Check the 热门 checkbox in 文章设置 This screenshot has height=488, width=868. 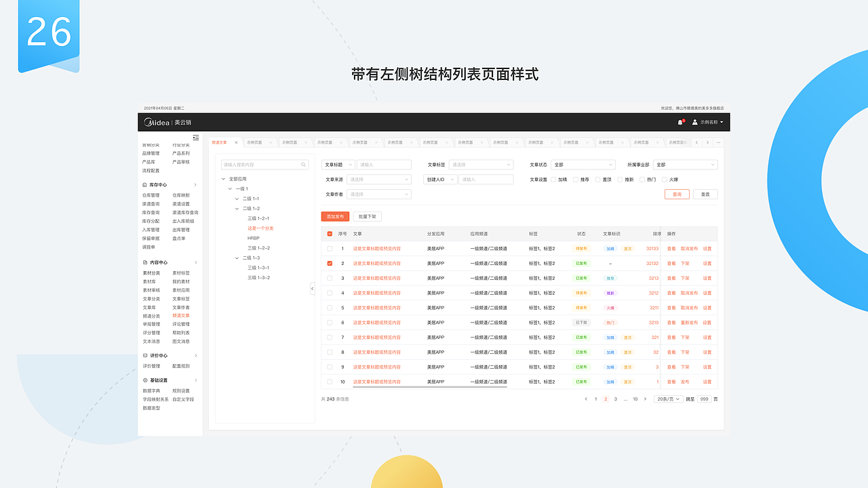[642, 180]
